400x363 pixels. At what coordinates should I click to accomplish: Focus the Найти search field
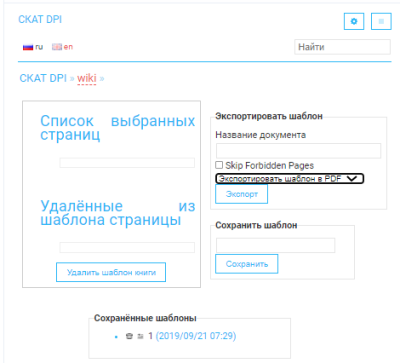click(342, 47)
